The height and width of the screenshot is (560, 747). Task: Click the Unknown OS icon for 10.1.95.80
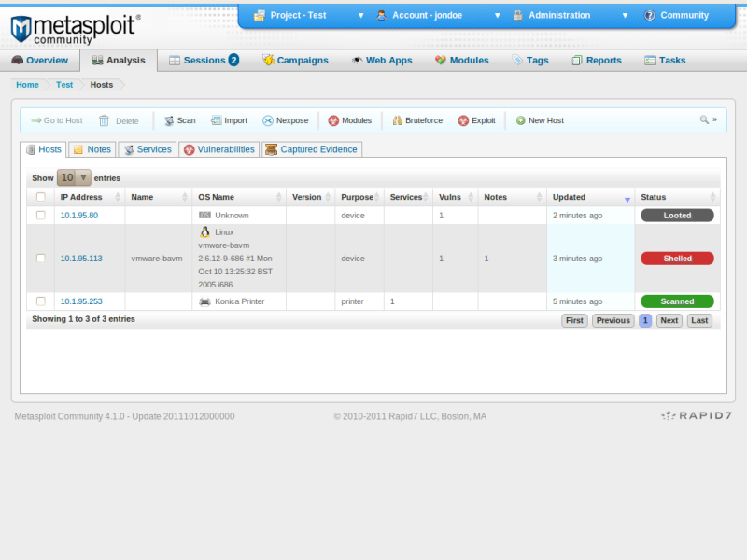204,216
